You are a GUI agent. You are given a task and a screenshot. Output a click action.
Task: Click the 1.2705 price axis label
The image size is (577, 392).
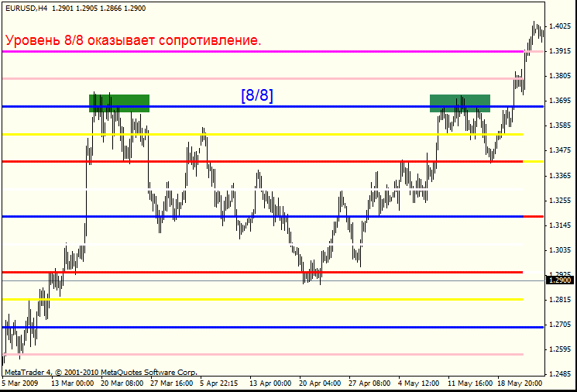(560, 325)
